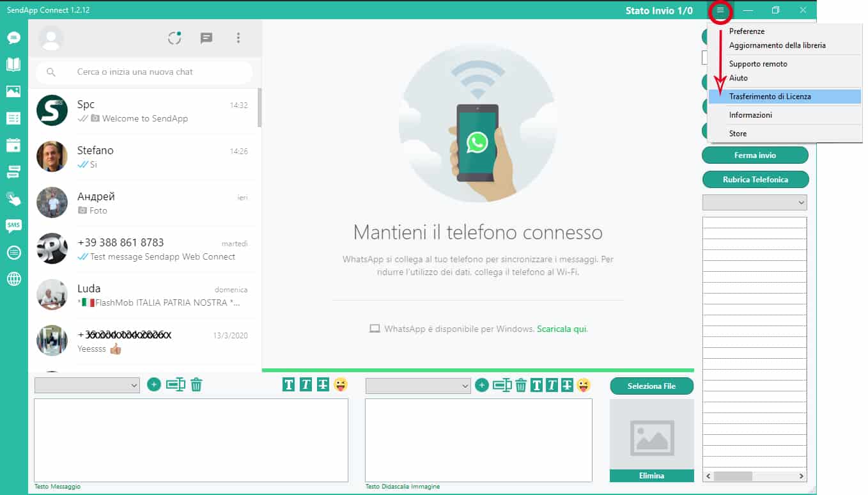Choose Preferenze from the menu

point(747,31)
